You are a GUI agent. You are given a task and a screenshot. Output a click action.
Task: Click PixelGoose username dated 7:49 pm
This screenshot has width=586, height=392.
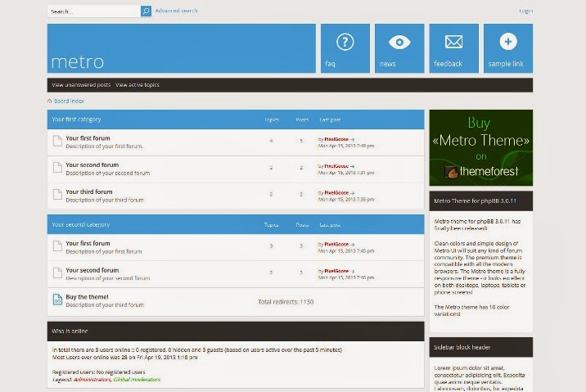coord(336,139)
